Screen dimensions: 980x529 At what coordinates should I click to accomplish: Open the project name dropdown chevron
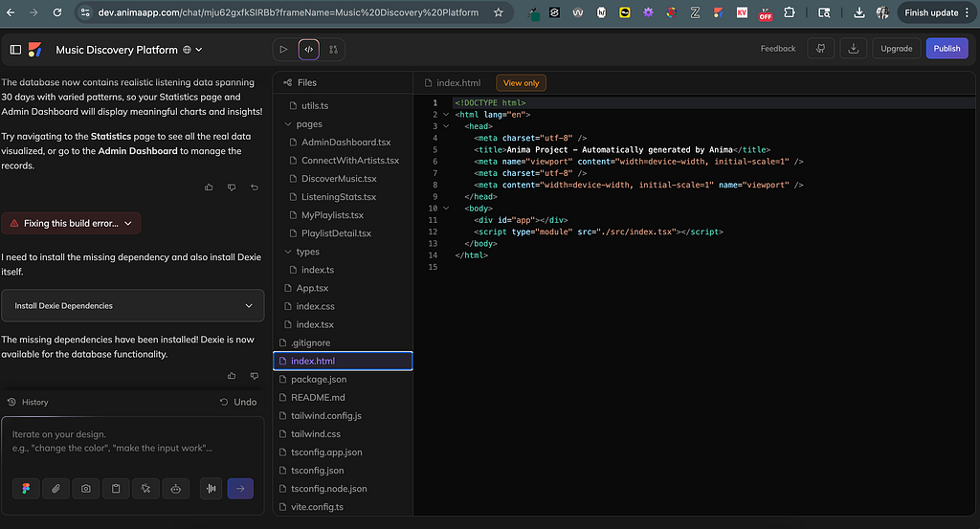(199, 50)
